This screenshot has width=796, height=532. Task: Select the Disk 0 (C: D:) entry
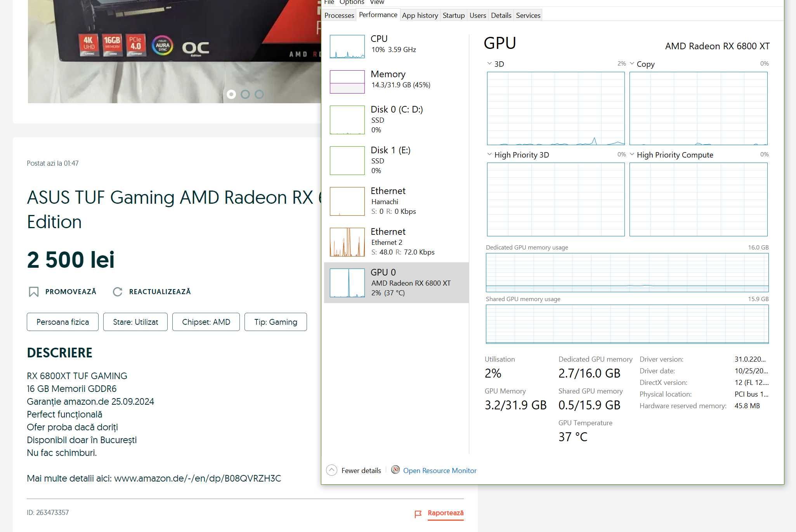click(x=396, y=120)
